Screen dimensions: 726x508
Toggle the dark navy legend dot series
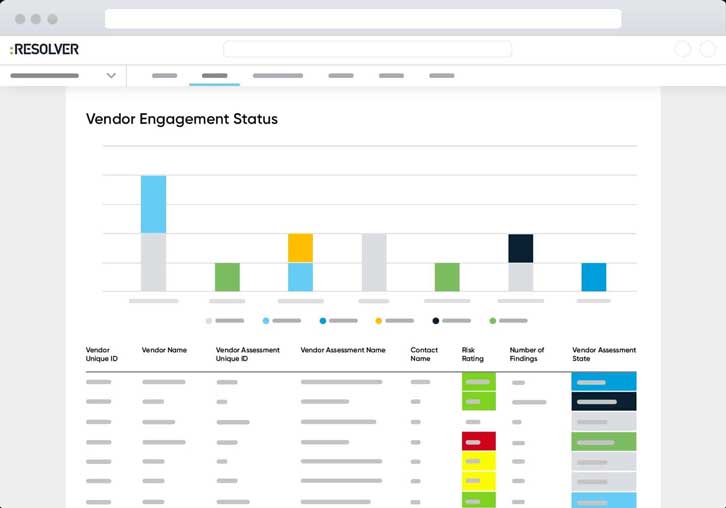click(x=436, y=321)
